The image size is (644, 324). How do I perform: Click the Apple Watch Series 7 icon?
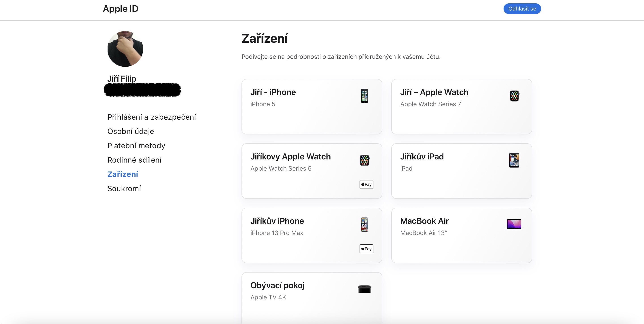(514, 96)
